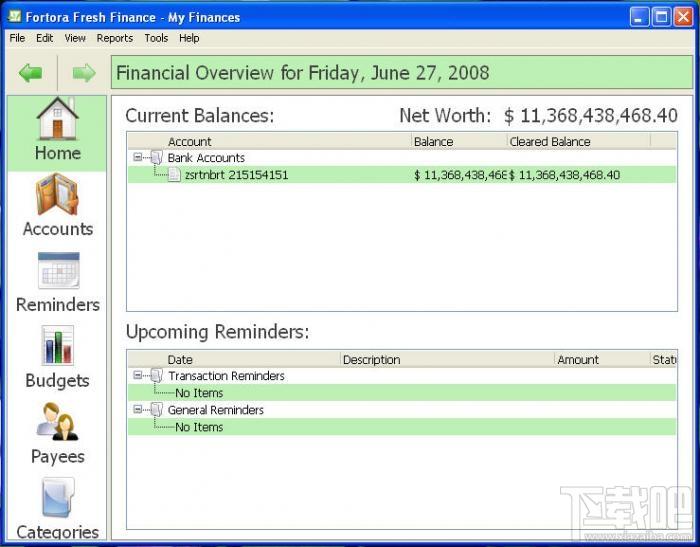The height and width of the screenshot is (547, 700).
Task: Sort by the Balance column header
Action: click(458, 142)
